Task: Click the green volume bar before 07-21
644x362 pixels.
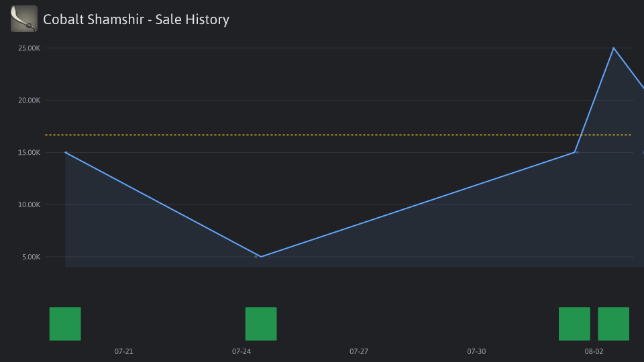Action: coord(65,323)
